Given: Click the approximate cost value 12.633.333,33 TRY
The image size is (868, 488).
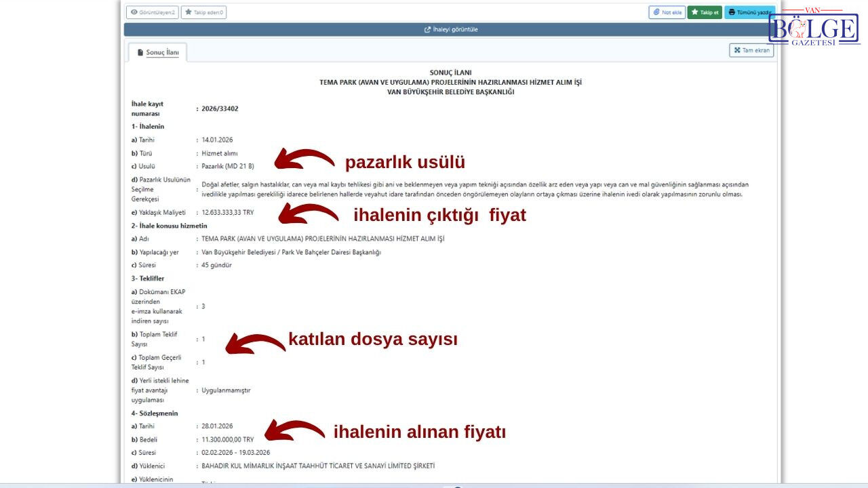Looking at the screenshot, I should [228, 212].
